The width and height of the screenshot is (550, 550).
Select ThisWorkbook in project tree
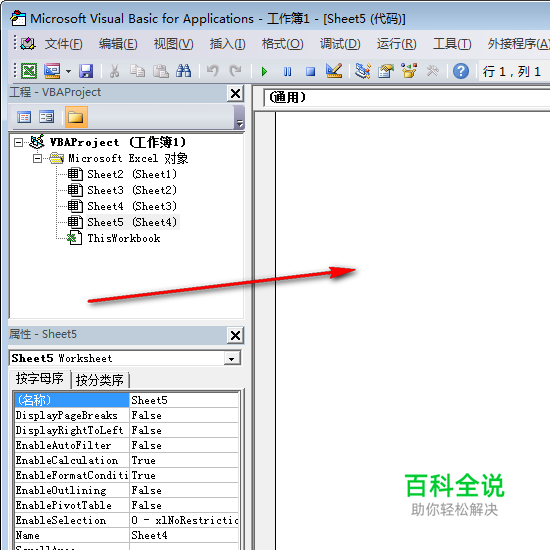(123, 239)
